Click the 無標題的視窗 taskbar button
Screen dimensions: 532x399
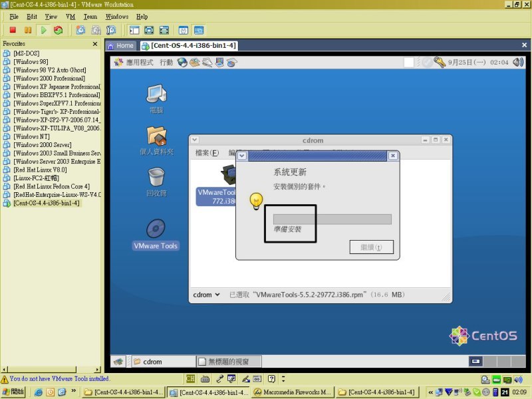(x=229, y=362)
